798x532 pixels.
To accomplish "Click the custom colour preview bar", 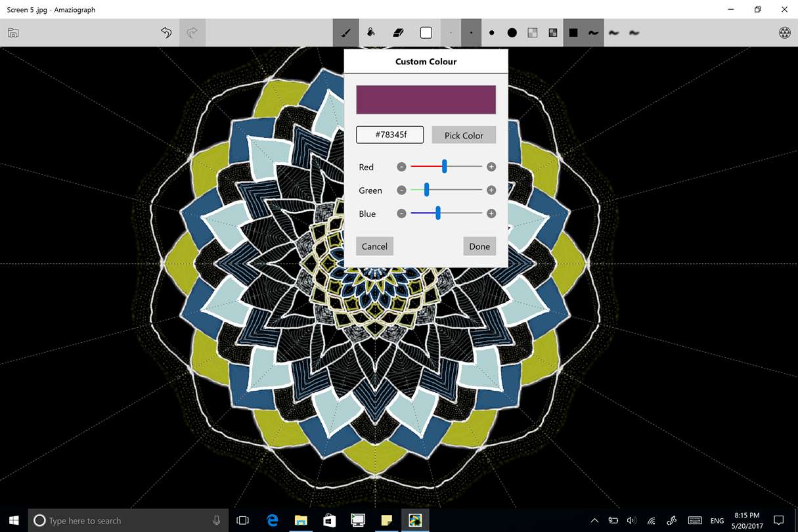I will tap(426, 100).
